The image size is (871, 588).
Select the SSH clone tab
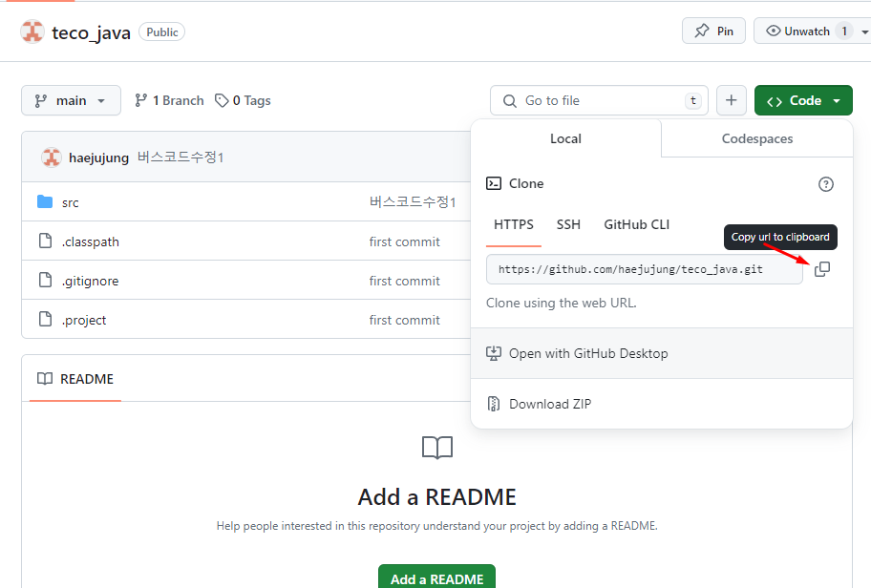[x=568, y=225]
